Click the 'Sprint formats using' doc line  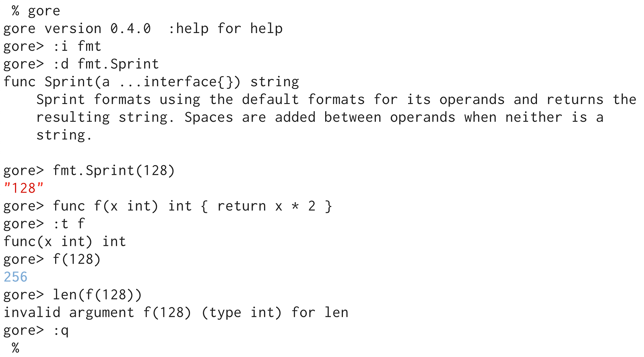tap(336, 100)
